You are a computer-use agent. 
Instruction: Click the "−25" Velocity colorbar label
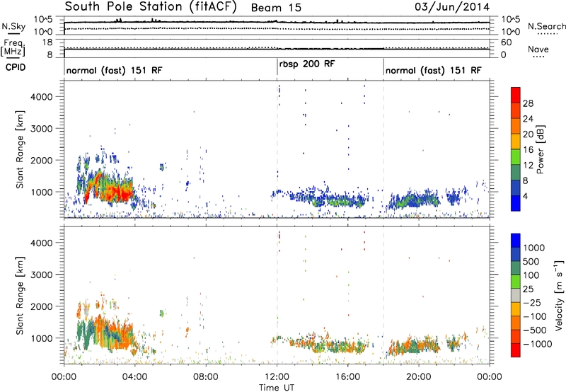click(x=532, y=303)
